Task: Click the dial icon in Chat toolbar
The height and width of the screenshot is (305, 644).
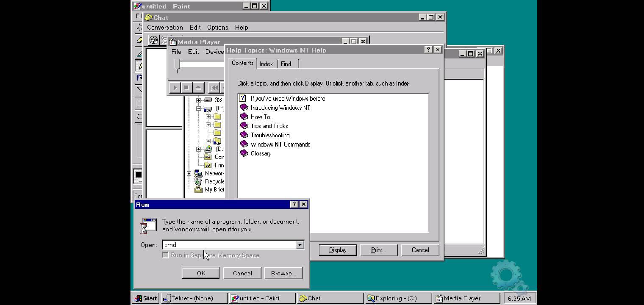Action: (x=153, y=40)
